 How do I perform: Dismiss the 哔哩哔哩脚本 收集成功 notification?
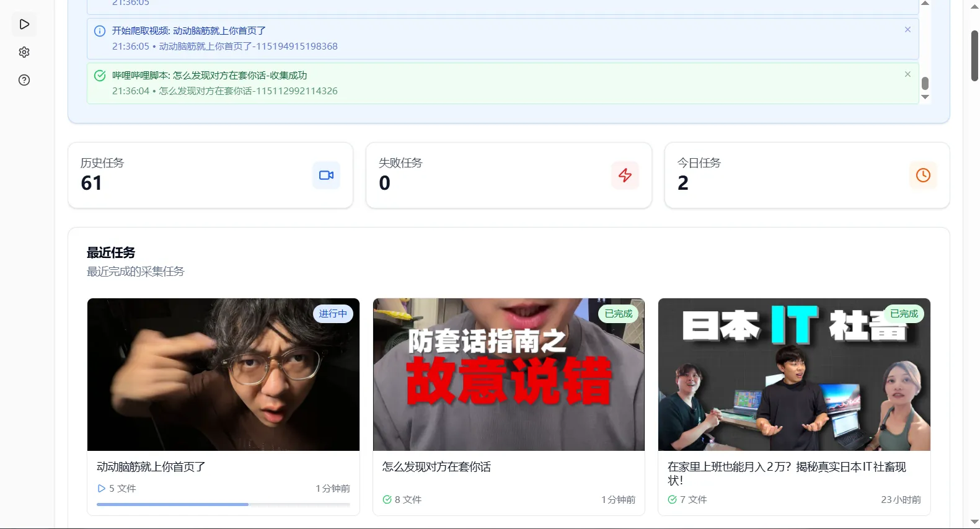point(907,74)
